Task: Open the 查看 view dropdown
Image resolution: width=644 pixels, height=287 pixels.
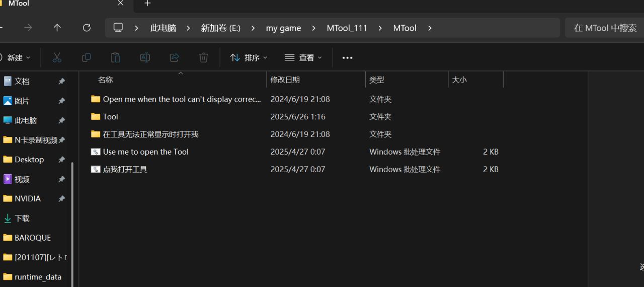Action: pos(303,57)
